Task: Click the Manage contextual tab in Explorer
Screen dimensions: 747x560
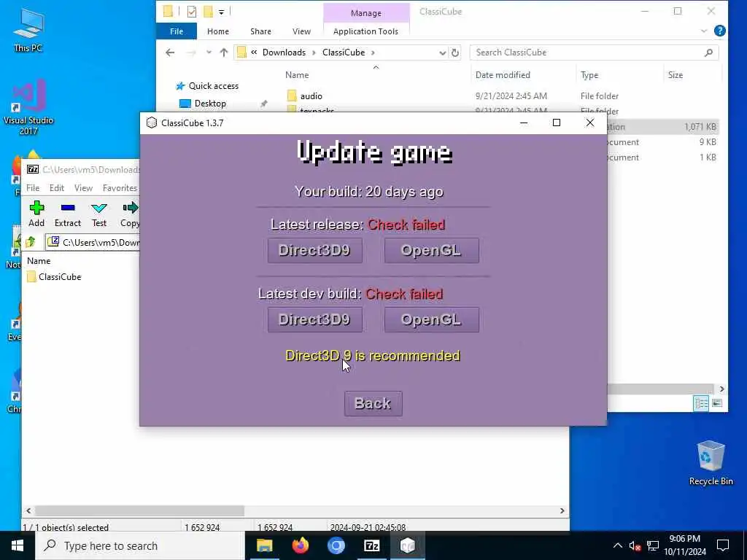Action: [x=366, y=13]
